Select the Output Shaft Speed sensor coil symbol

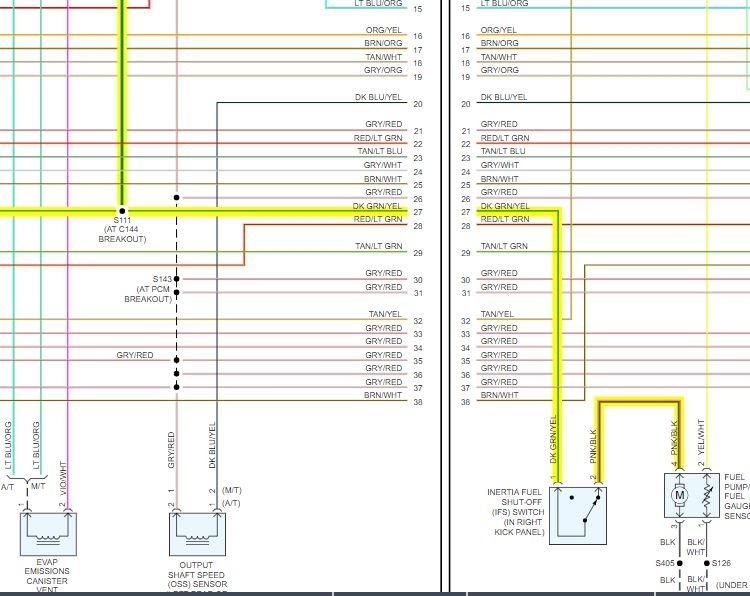click(x=197, y=534)
